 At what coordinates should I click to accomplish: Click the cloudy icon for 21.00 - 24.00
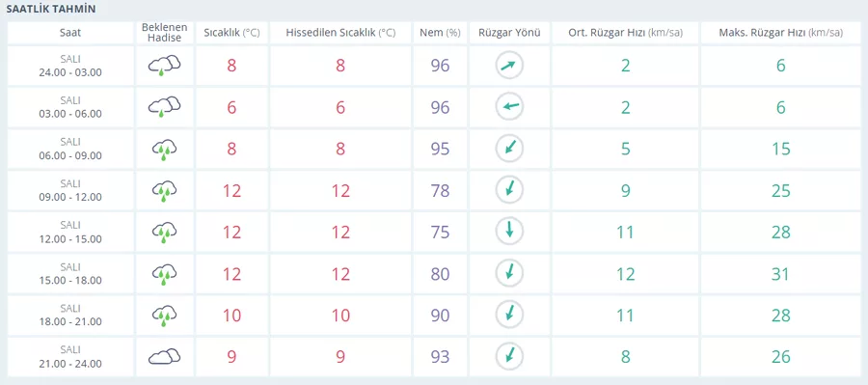click(164, 356)
